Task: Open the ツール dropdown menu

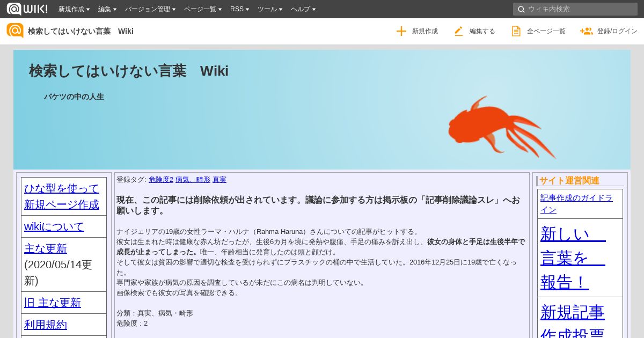Action: point(270,9)
